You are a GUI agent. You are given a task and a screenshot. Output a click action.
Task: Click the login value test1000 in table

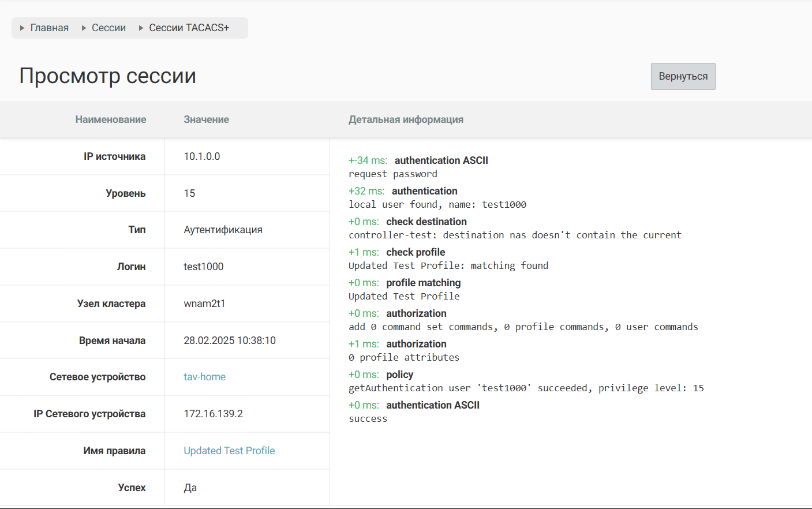203,267
